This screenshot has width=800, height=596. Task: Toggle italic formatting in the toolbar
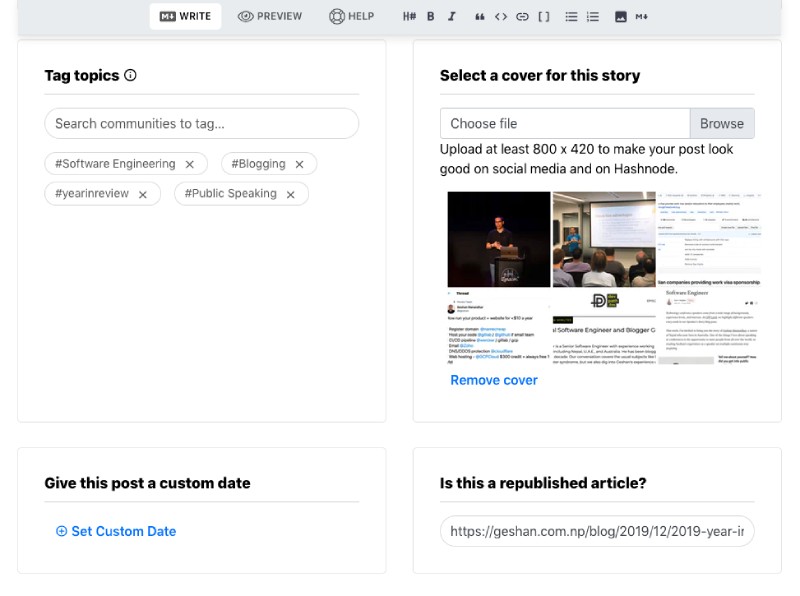click(452, 16)
